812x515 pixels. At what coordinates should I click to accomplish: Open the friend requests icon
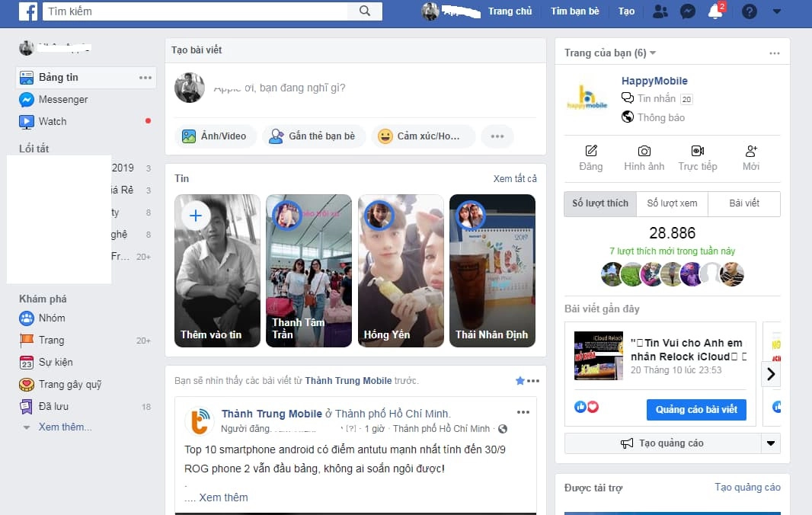[x=660, y=11]
